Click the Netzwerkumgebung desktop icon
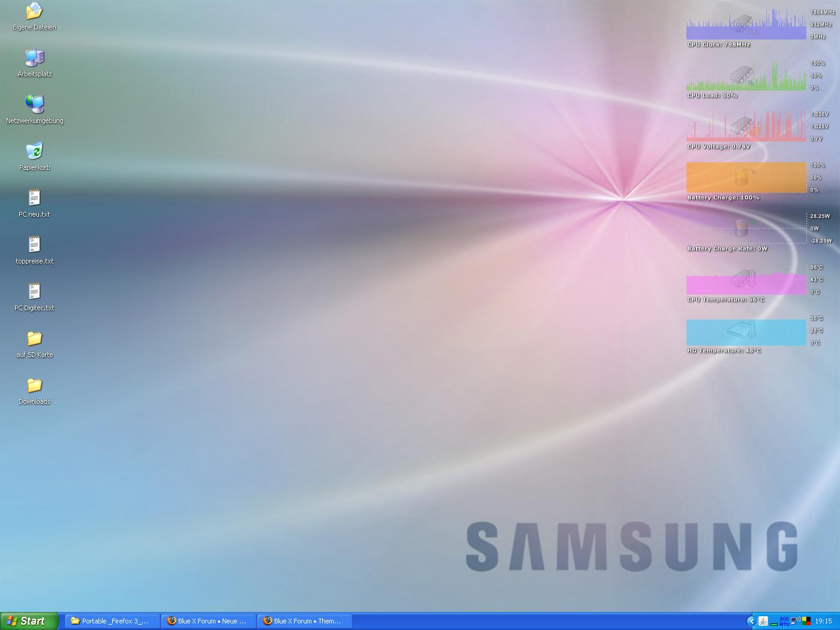Viewport: 840px width, 630px height. tap(34, 105)
